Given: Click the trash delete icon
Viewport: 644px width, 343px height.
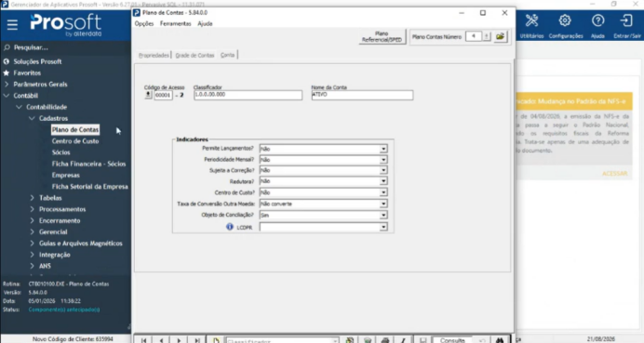Looking at the screenshot, I should pyautogui.click(x=368, y=340).
